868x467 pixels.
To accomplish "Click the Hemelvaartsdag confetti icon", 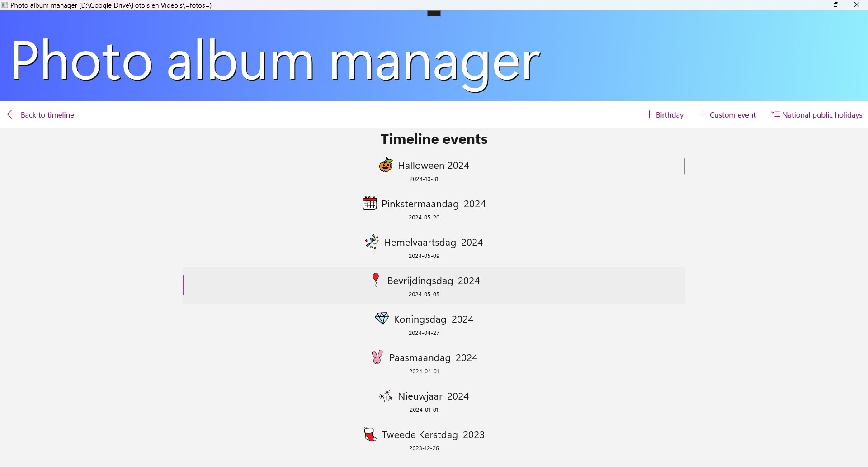I will [372, 242].
